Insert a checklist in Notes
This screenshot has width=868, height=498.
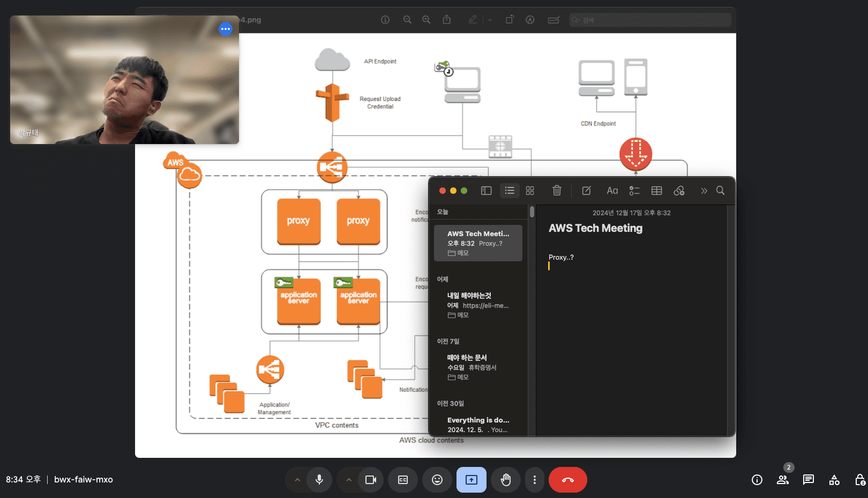coord(634,191)
